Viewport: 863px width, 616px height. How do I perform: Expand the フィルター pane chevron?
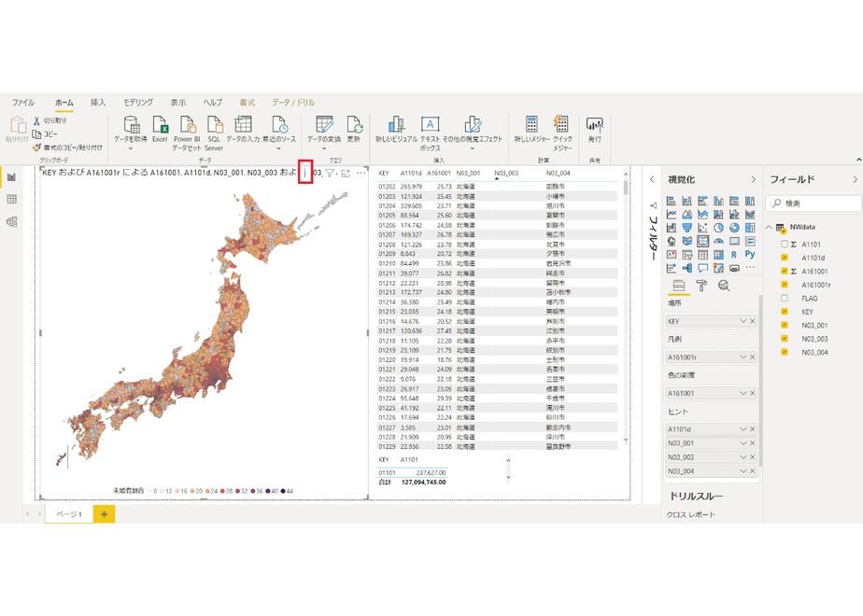click(x=652, y=179)
